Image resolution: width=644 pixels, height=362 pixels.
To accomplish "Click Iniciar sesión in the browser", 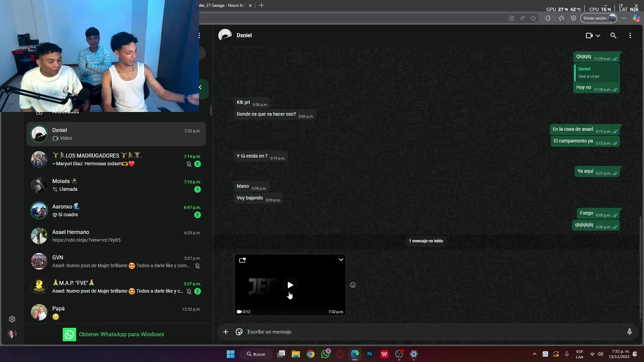I will click(x=599, y=18).
